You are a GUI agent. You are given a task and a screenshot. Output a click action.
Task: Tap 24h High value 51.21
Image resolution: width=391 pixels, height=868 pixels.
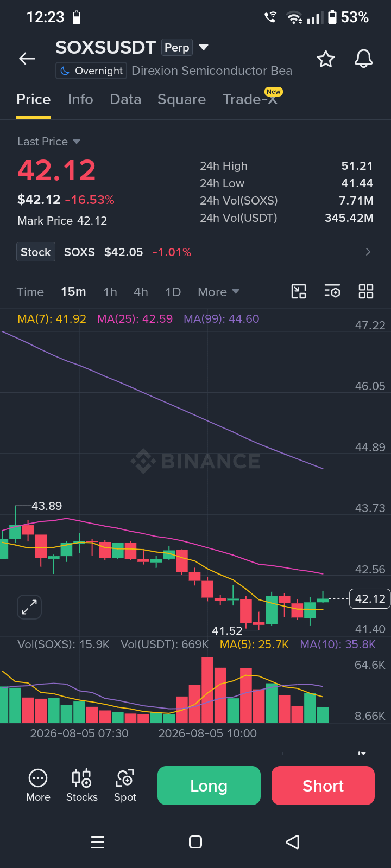tap(357, 166)
